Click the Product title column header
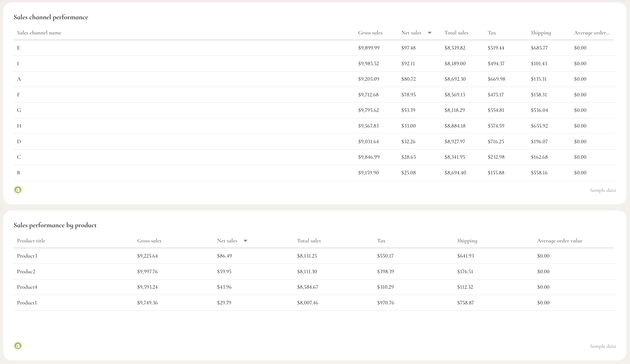The image size is (630, 364). pyautogui.click(x=31, y=240)
